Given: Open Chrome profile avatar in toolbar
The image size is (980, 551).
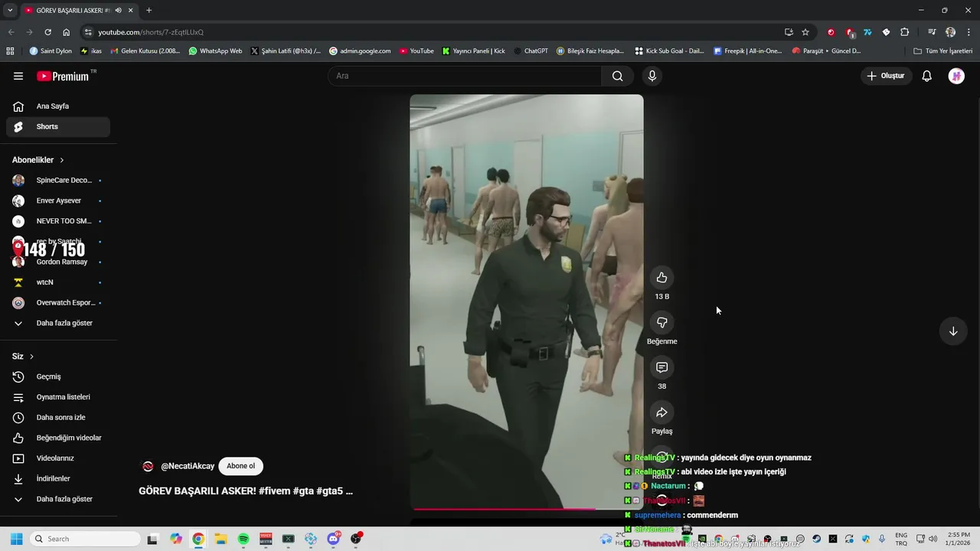Looking at the screenshot, I should click(950, 32).
